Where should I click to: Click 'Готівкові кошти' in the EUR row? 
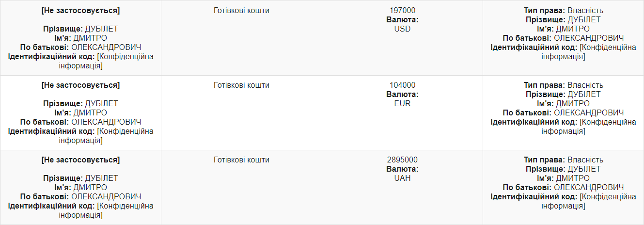241,85
